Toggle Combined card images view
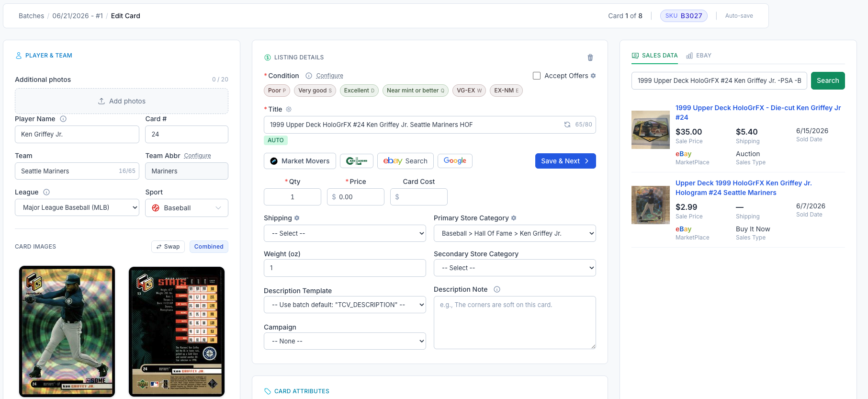 pyautogui.click(x=209, y=247)
